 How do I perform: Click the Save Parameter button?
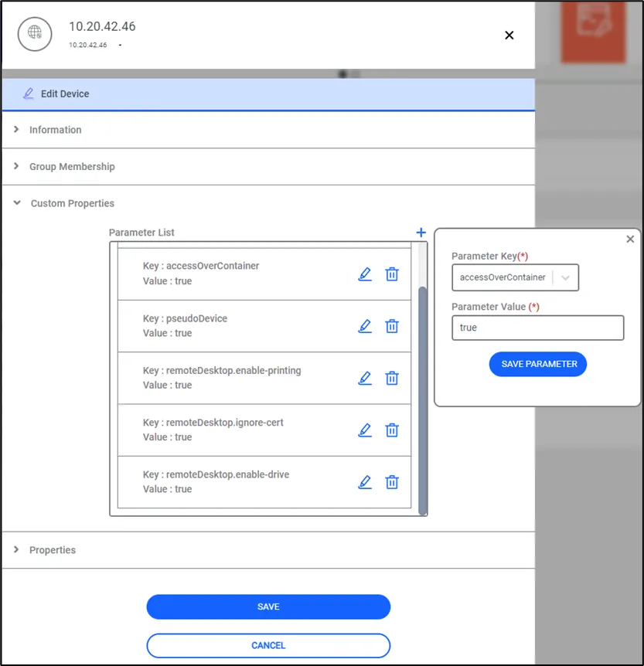[x=538, y=364]
